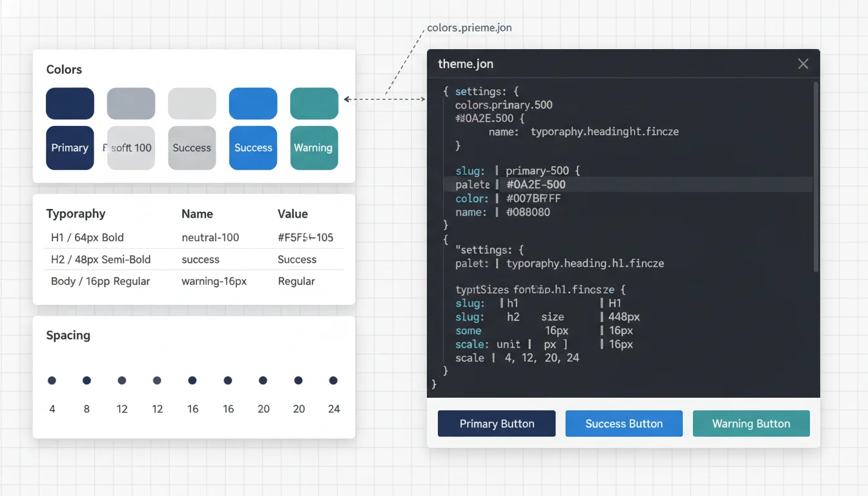This screenshot has height=496, width=868.
Task: Click the Spacing panel heading
Action: pyautogui.click(x=68, y=335)
